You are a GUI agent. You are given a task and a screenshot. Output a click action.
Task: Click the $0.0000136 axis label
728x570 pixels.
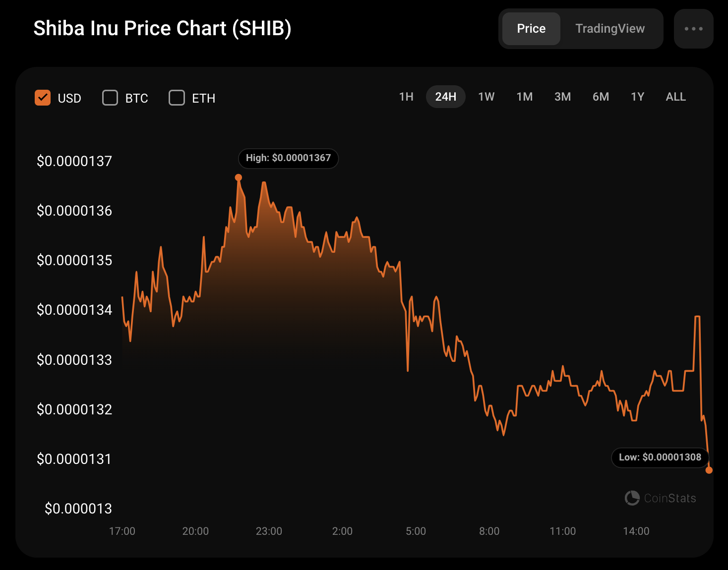pyautogui.click(x=74, y=211)
